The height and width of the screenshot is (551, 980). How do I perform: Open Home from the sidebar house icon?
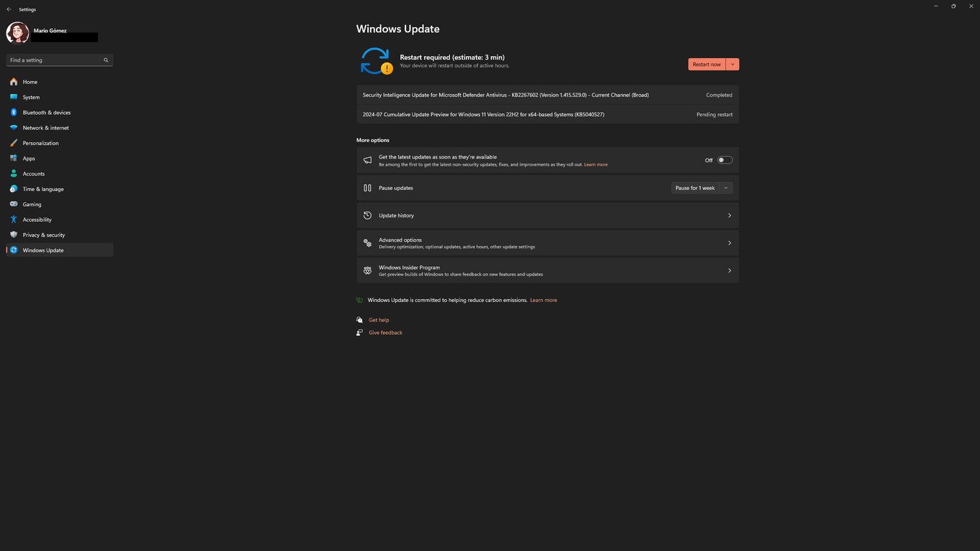14,82
